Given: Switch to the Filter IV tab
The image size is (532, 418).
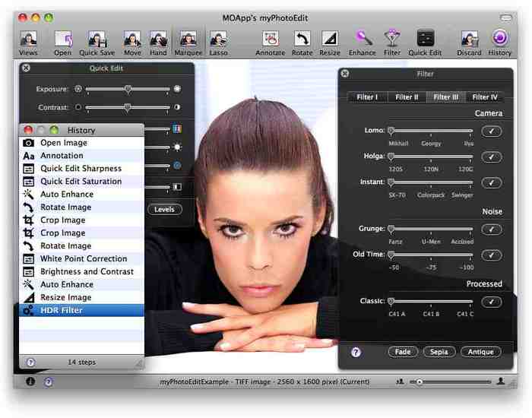Looking at the screenshot, I should (485, 97).
